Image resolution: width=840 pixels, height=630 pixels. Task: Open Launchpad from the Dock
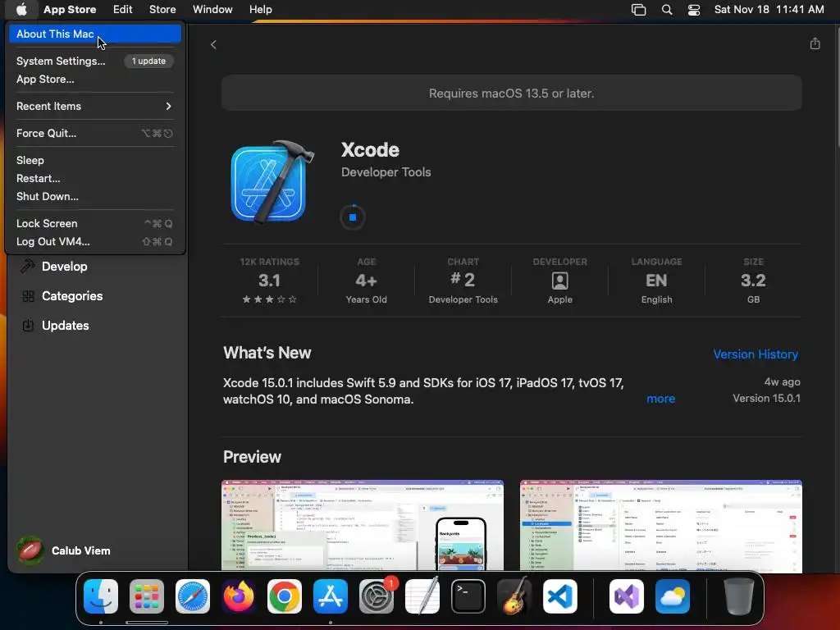147,596
